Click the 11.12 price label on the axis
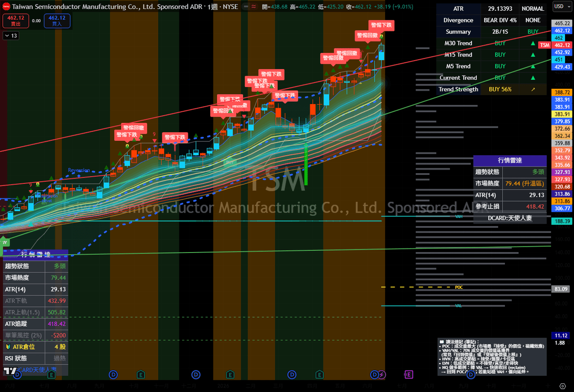Viewport: 574px width, 392px height. tap(561, 335)
